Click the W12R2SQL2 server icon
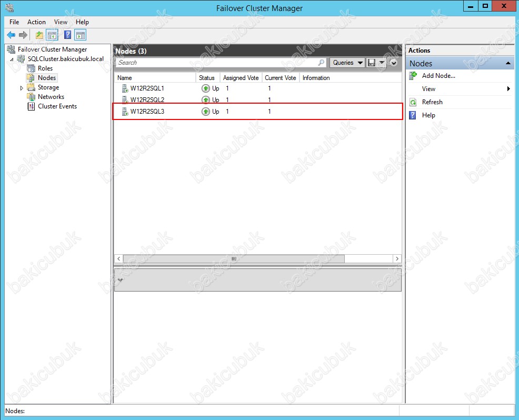Screen dimensions: 519x420 coord(125,99)
